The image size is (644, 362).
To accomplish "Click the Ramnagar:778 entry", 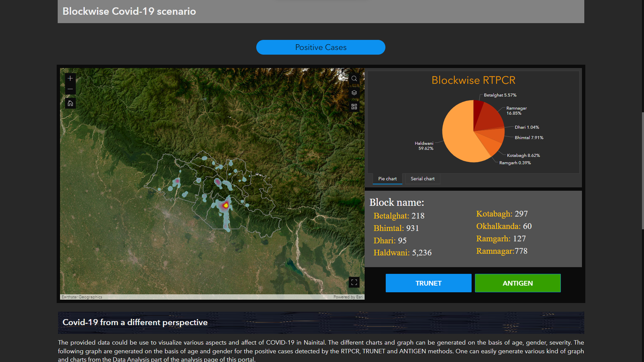I will [x=501, y=251].
